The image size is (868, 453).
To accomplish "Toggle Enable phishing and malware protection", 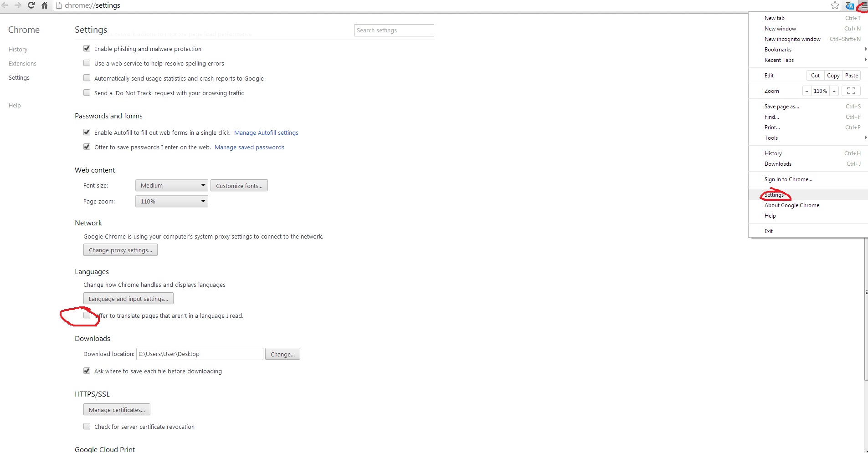I will pos(87,48).
